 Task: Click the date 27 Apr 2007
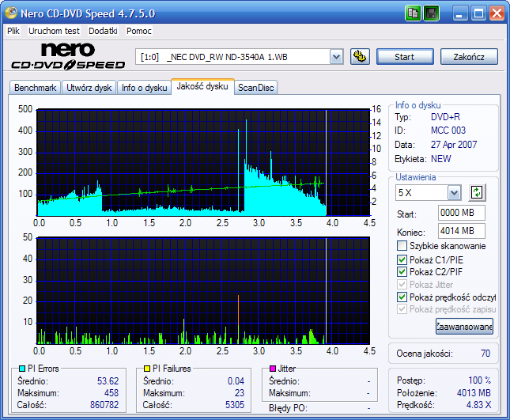[x=454, y=145]
